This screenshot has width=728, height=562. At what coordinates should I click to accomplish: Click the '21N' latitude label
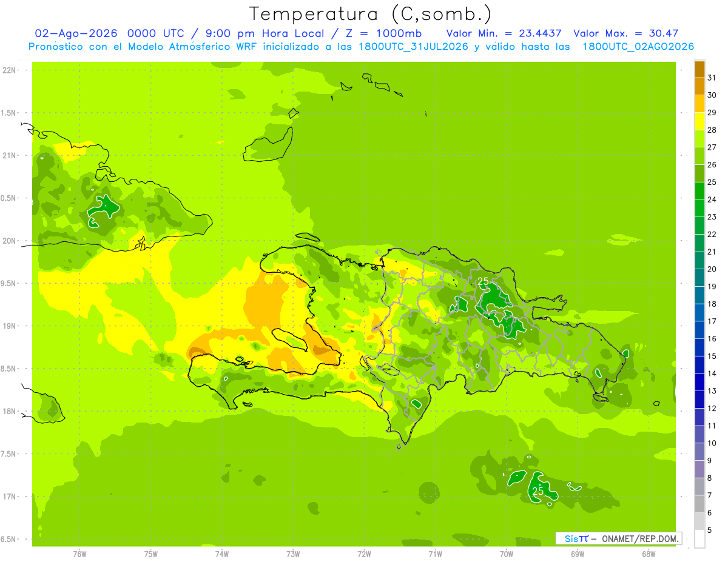(x=10, y=155)
